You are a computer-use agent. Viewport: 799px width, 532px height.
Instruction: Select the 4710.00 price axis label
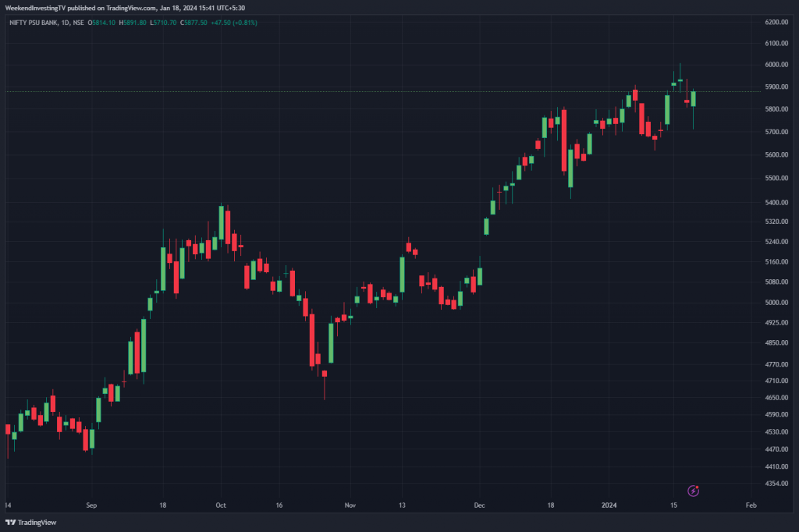point(776,381)
